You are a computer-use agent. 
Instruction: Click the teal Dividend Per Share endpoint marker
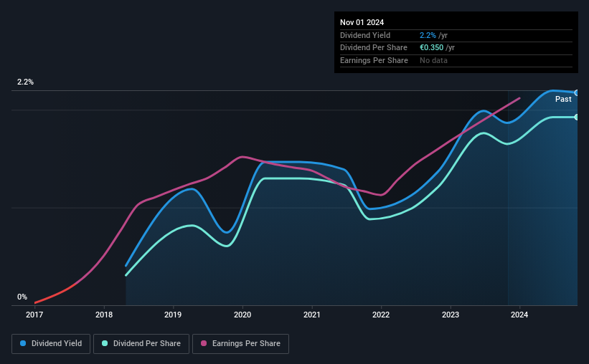point(577,117)
